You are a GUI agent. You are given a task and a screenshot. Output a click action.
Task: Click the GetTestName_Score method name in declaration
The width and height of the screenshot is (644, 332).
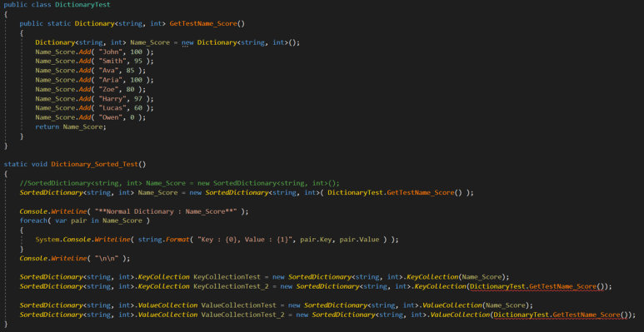coord(203,23)
